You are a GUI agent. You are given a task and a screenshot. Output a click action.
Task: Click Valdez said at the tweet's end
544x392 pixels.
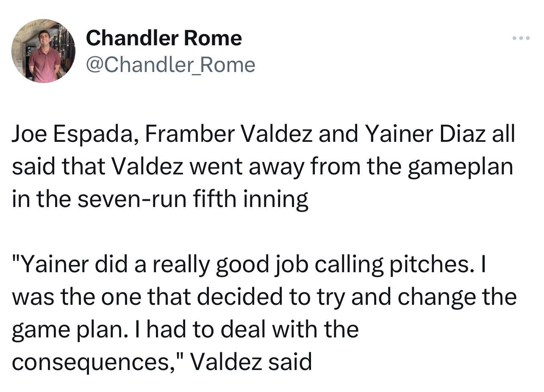click(x=251, y=362)
